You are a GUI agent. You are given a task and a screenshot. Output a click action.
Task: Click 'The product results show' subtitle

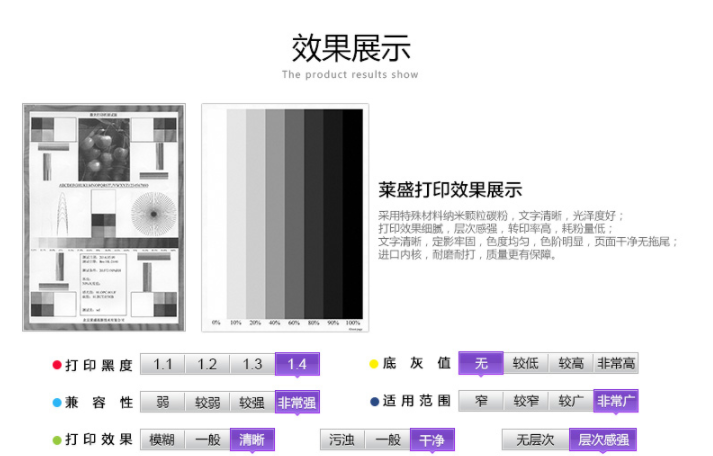[x=350, y=75]
